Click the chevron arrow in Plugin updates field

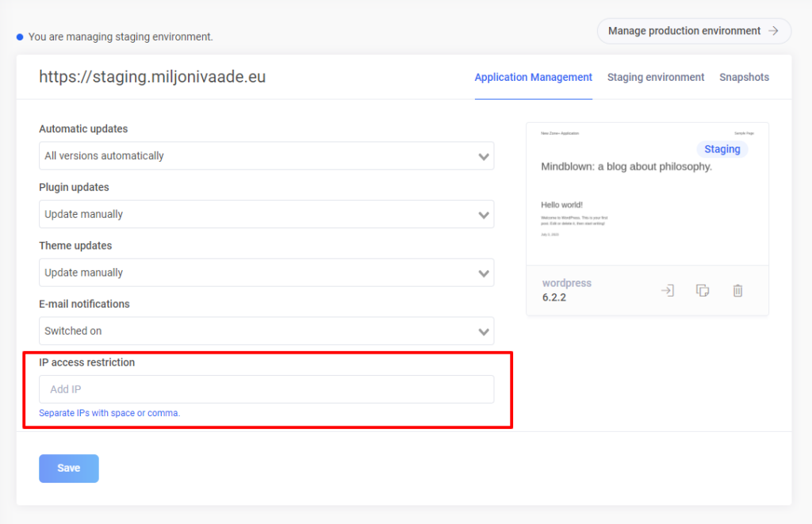tap(484, 215)
